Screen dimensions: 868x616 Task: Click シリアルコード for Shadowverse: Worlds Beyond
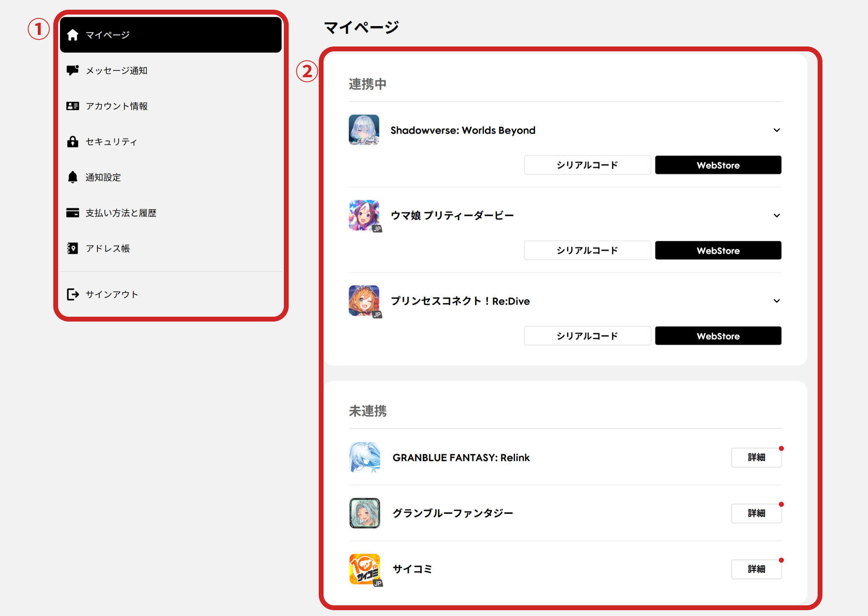point(587,165)
